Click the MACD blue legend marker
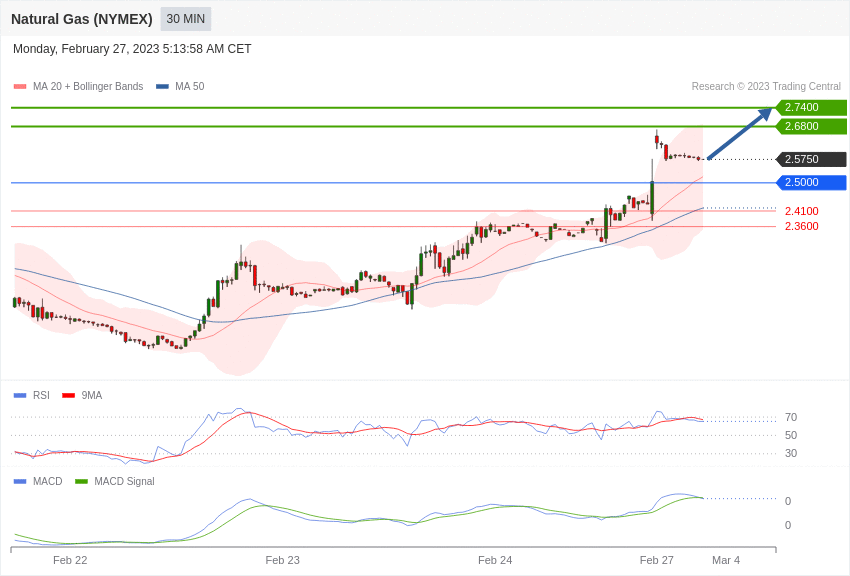Screen dimensions: 850x576 (x=20, y=481)
